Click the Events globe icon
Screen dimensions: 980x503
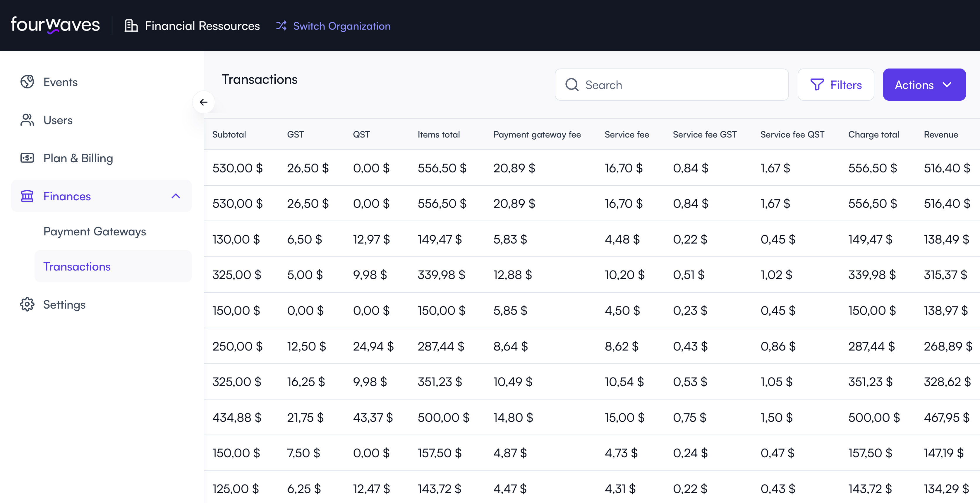[27, 82]
